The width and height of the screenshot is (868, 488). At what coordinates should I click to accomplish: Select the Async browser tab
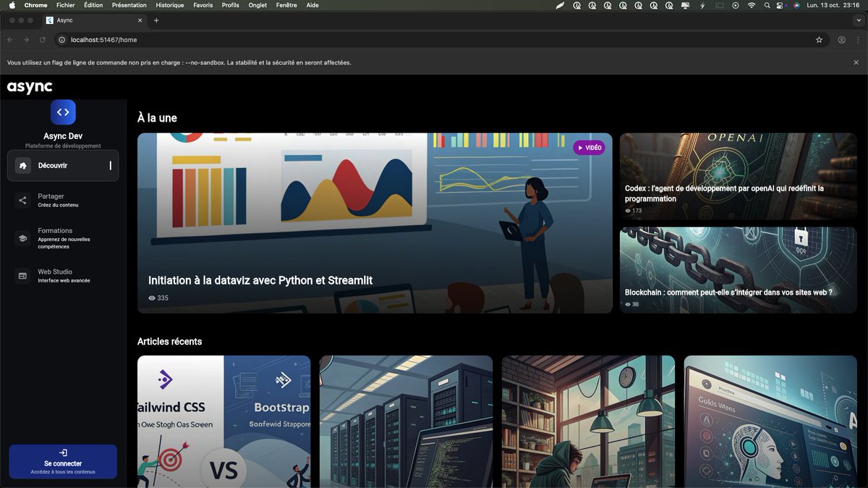click(87, 20)
